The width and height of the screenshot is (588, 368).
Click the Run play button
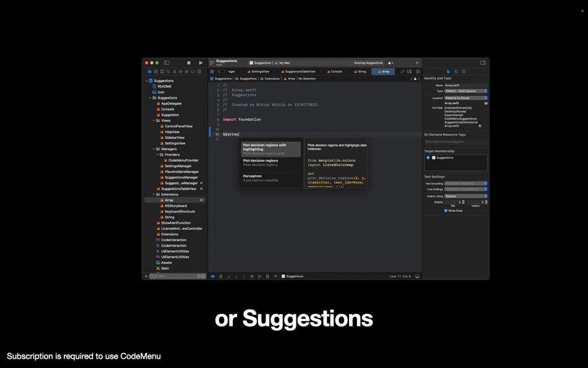pos(201,63)
